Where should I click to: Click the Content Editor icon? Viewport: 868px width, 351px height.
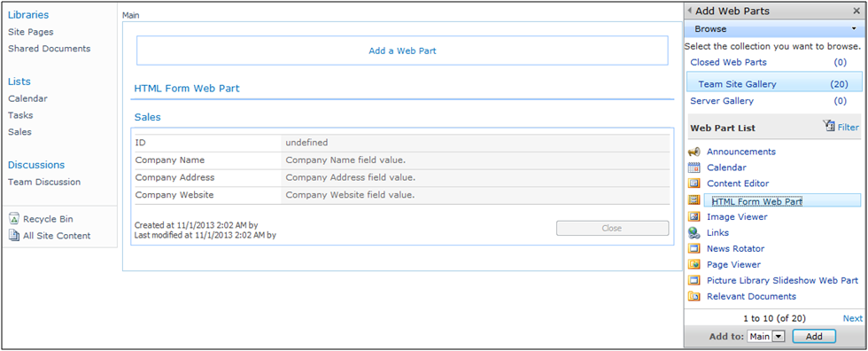coord(694,183)
